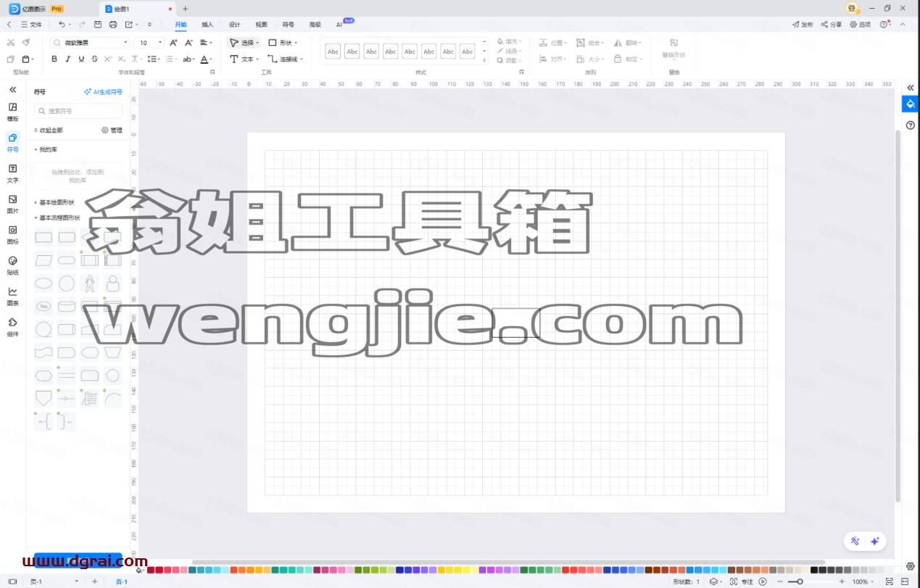Open the 文件 File menu
The height and width of the screenshot is (588, 920).
(x=31, y=25)
